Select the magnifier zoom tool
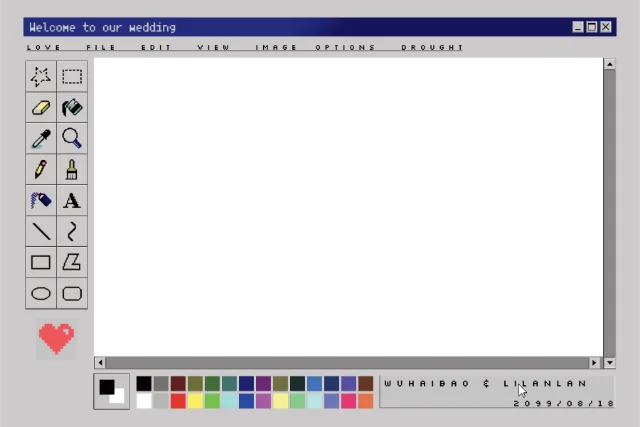640x427 pixels. point(72,138)
